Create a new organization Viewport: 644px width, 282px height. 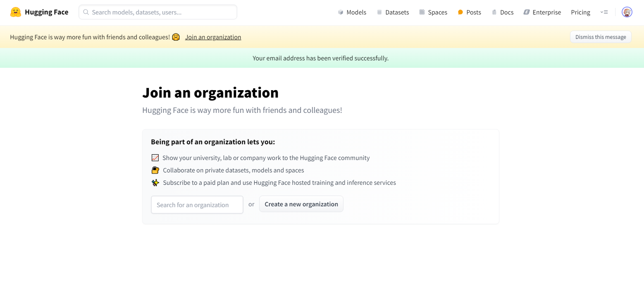pyautogui.click(x=301, y=204)
